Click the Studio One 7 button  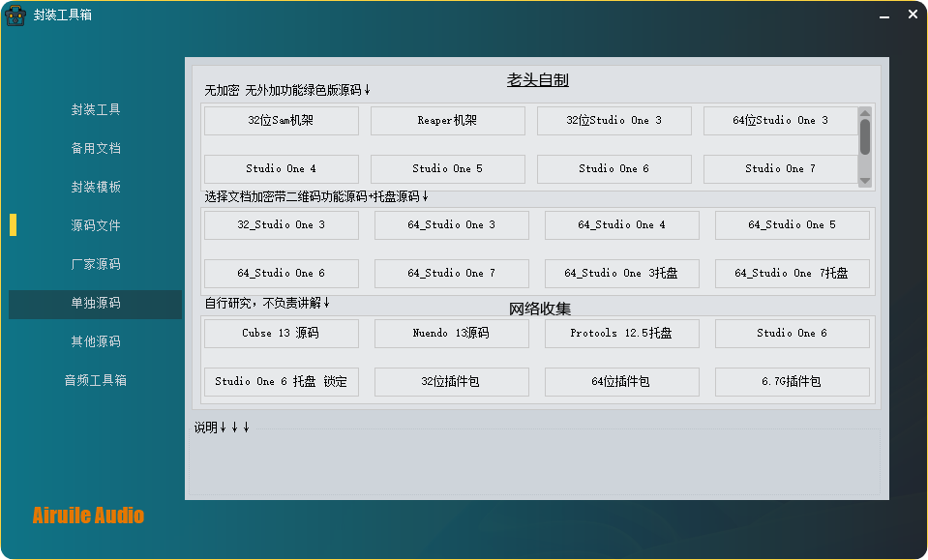point(780,169)
